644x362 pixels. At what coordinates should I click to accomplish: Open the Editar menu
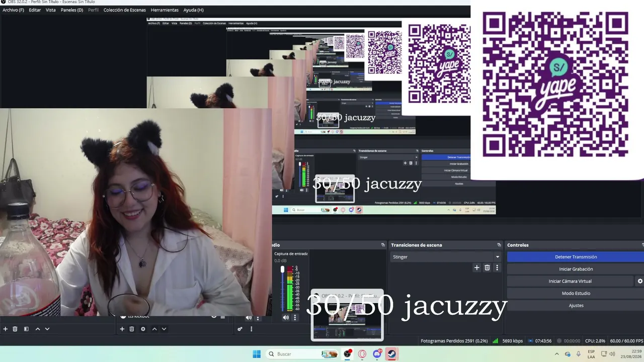[x=35, y=10]
